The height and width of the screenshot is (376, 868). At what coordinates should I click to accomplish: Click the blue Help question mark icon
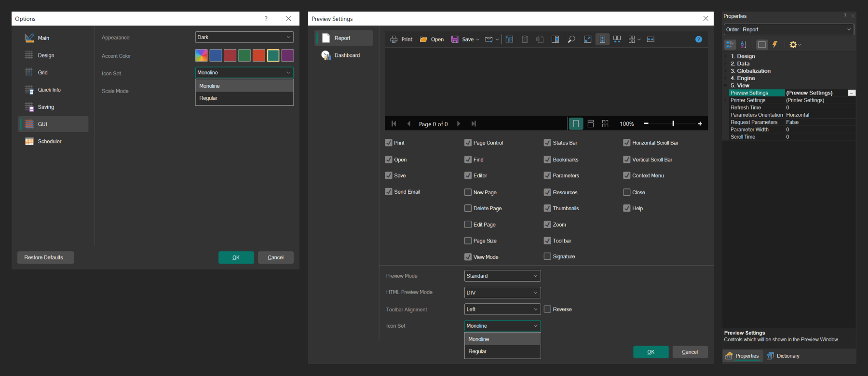[699, 40]
